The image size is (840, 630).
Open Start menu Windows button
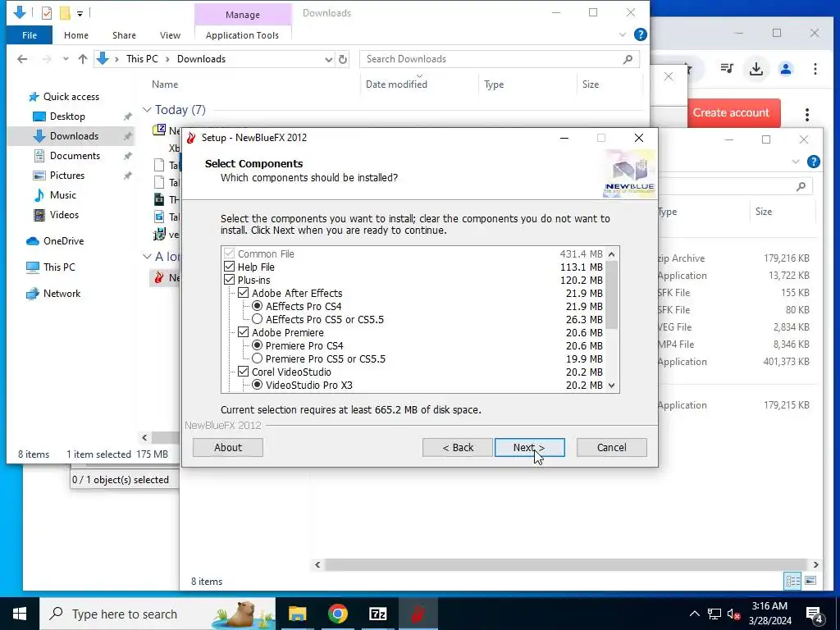[20, 614]
